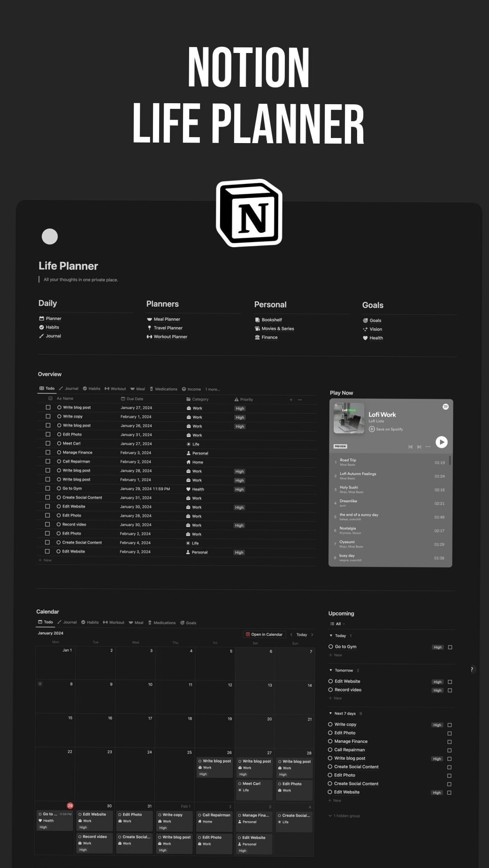This screenshot has height=868, width=489.
Task: Click the Health heart icon under Goals
Action: coord(365,338)
